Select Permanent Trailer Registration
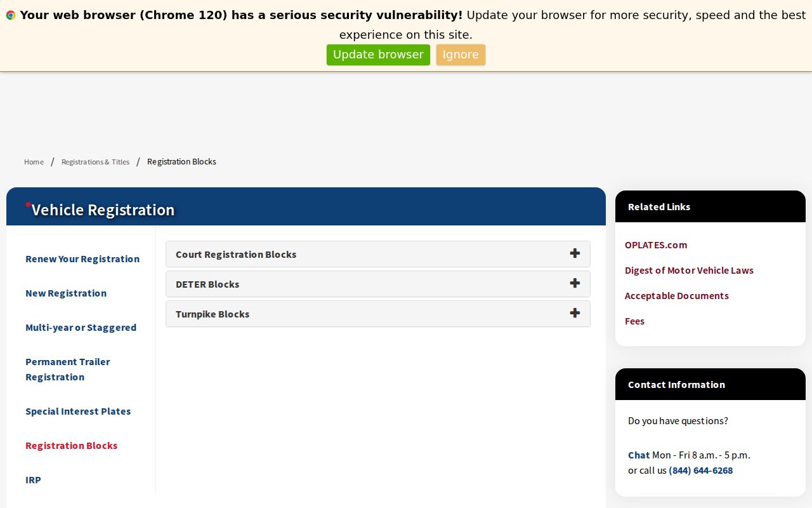 [x=68, y=370]
